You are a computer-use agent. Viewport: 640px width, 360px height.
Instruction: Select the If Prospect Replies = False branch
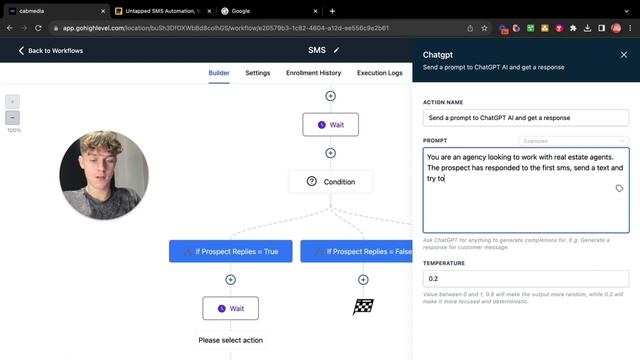tap(356, 251)
